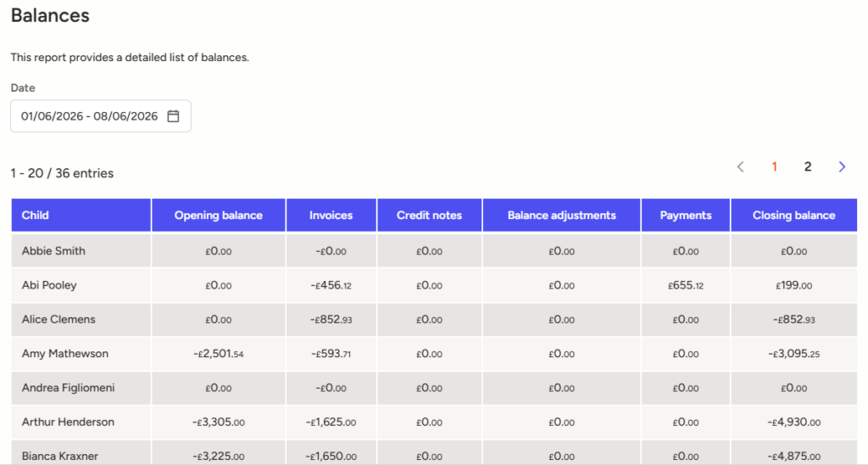Click the Balances page heading
This screenshot has height=465, width=868.
coord(50,15)
